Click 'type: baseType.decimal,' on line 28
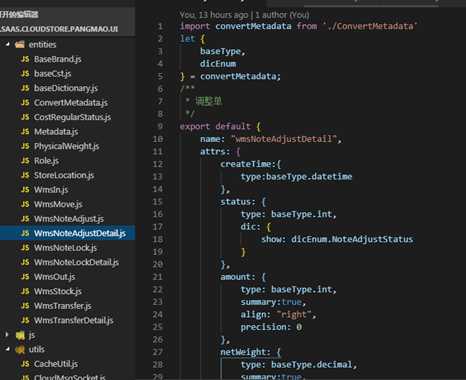Screen dimensions: 466x380 299,365
